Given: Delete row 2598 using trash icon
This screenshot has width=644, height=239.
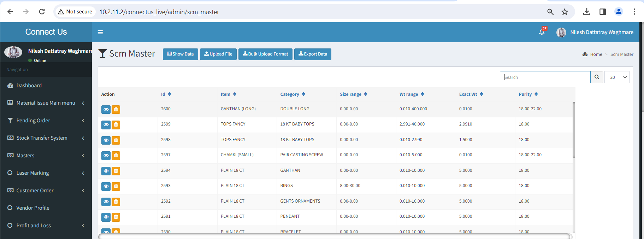Looking at the screenshot, I should click(116, 140).
